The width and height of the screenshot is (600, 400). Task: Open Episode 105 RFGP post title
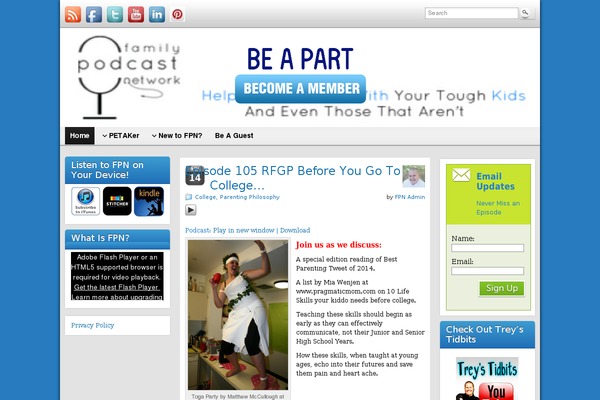coord(293,178)
